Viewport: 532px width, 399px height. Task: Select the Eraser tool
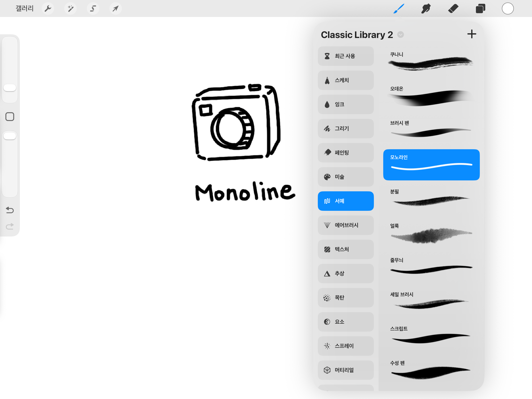coord(453,9)
